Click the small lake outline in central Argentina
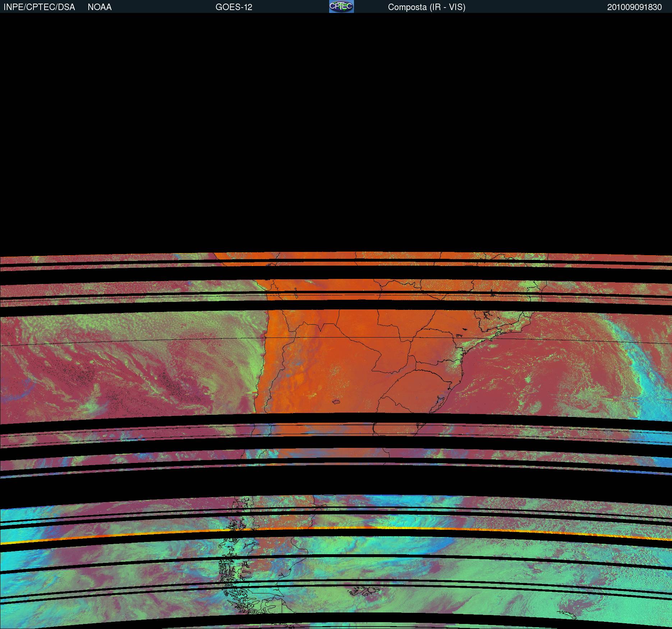This screenshot has height=629, width=672. [x=336, y=402]
